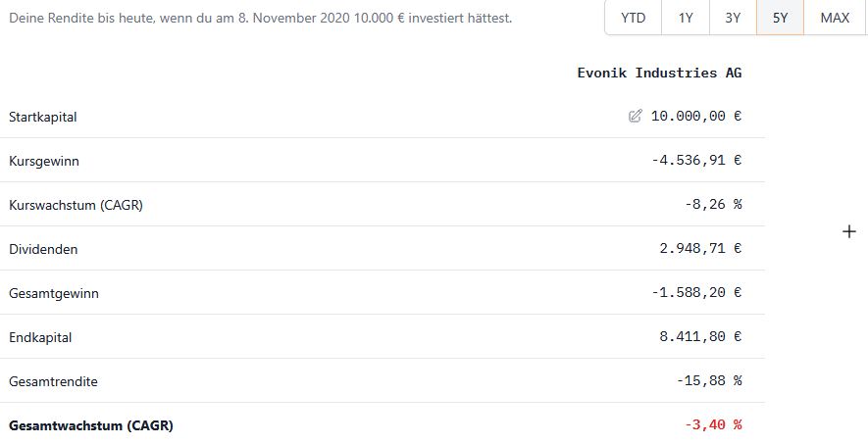Choose the 3Y period tab
Screen dimensions: 868x445
click(733, 18)
